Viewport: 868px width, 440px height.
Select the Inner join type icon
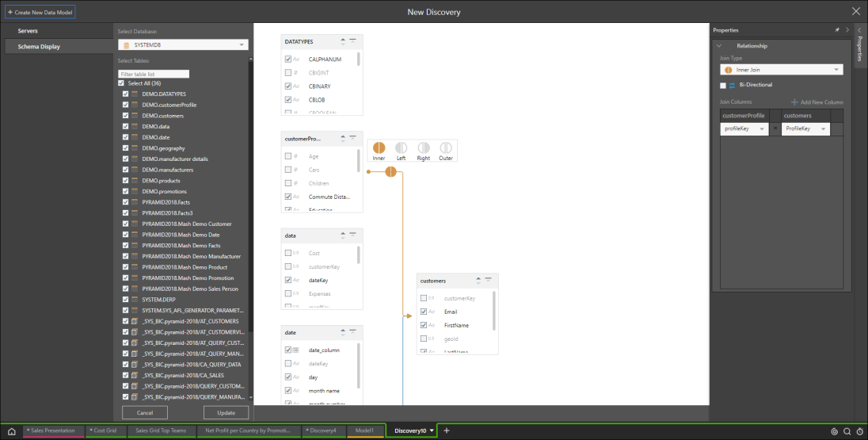coord(379,147)
